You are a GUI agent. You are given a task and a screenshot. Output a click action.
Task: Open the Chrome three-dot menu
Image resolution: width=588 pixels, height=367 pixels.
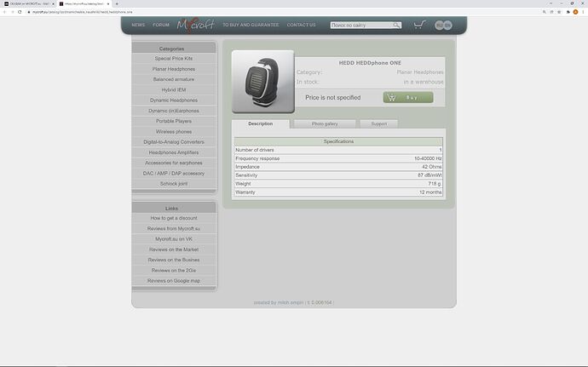coord(583,12)
